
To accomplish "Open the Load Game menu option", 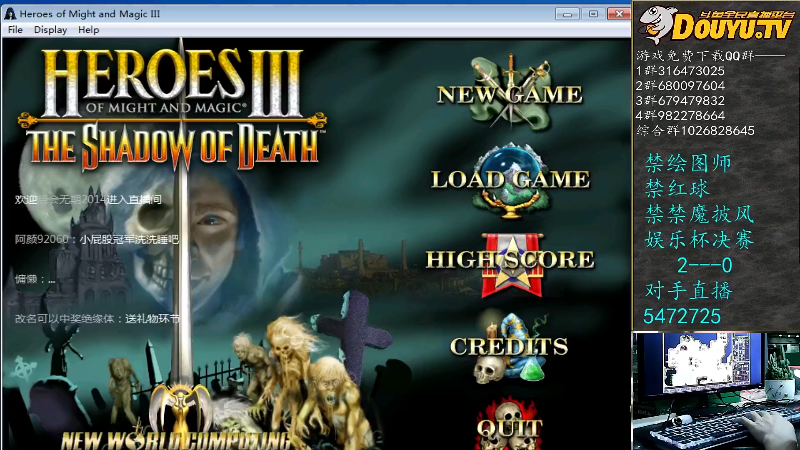I will [x=510, y=180].
